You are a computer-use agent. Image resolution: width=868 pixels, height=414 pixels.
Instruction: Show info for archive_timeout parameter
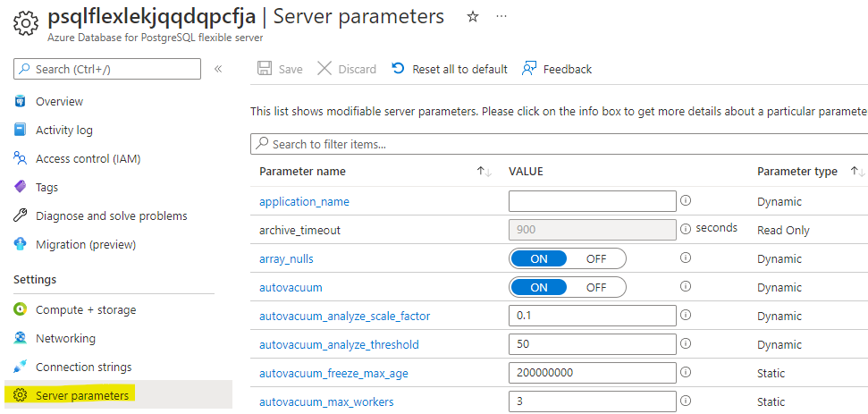(x=686, y=229)
